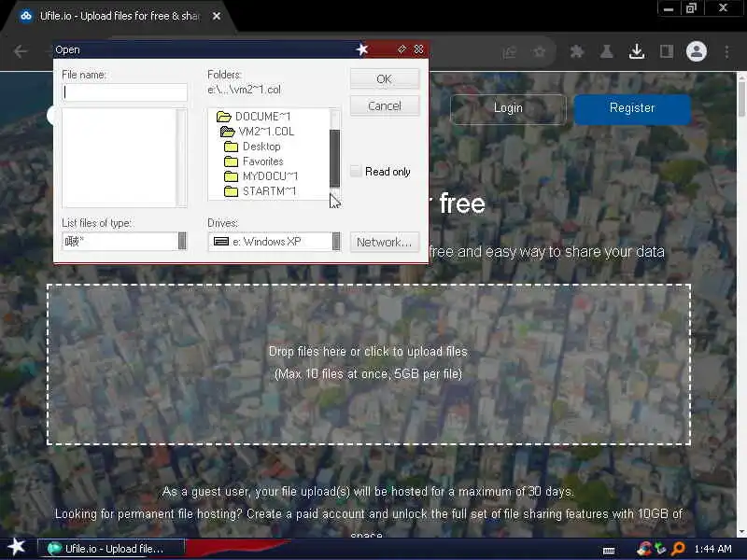The height and width of the screenshot is (560, 747).
Task: Toggle the side panel icon
Action: click(667, 51)
